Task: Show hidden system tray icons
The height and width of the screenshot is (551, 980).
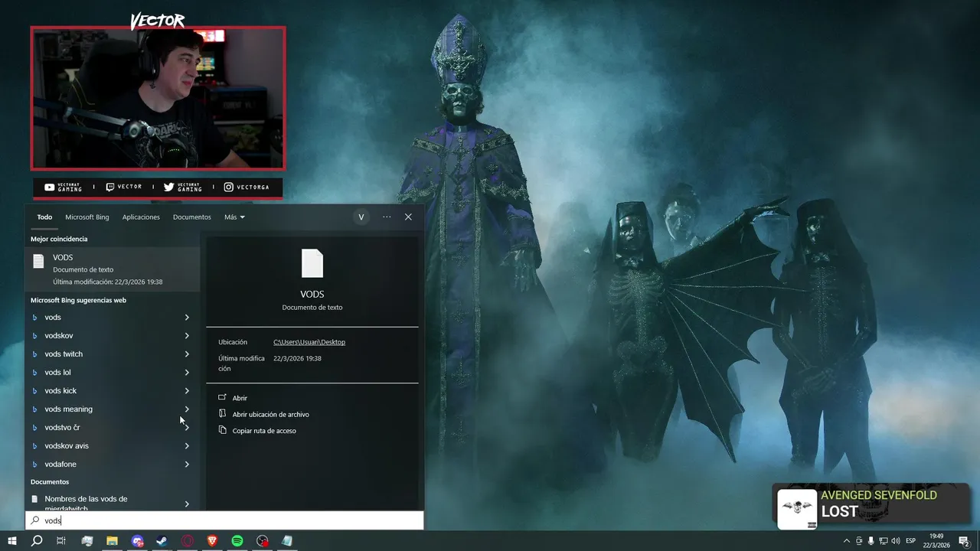Action: tap(846, 541)
